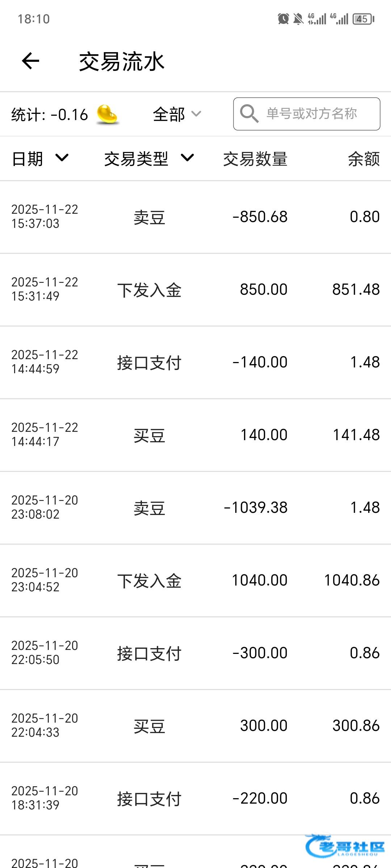Tap the search magnifier icon
The image size is (391, 868).
[x=249, y=114]
